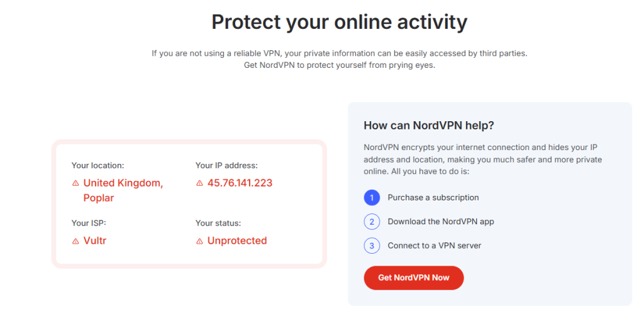
Task: Click the United Kingdom, Poplar location text
Action: point(123,190)
